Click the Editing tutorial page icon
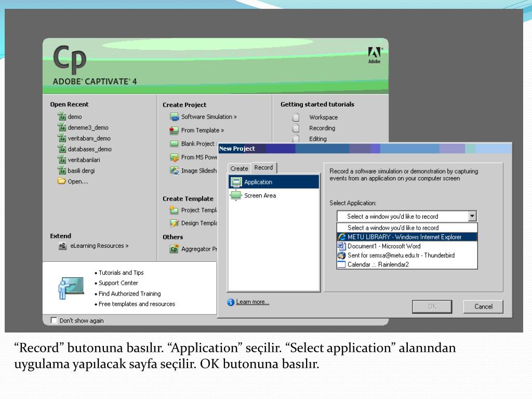Viewport: 532px width, 399px height. [296, 138]
